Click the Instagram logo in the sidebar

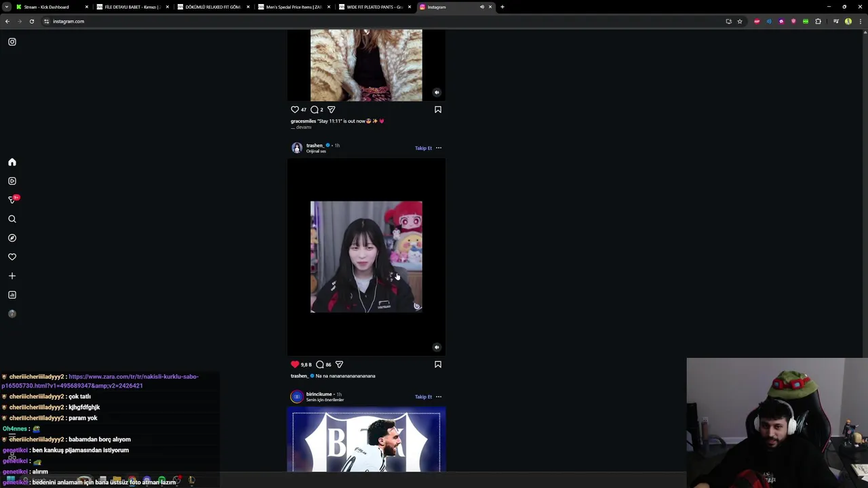tap(12, 42)
